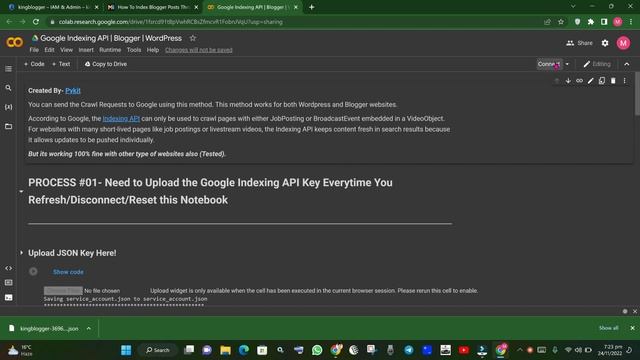Copy link to cell via link icon

click(x=579, y=81)
